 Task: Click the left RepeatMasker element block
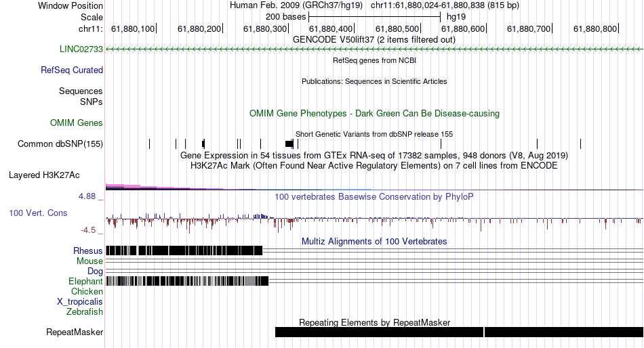(379, 332)
